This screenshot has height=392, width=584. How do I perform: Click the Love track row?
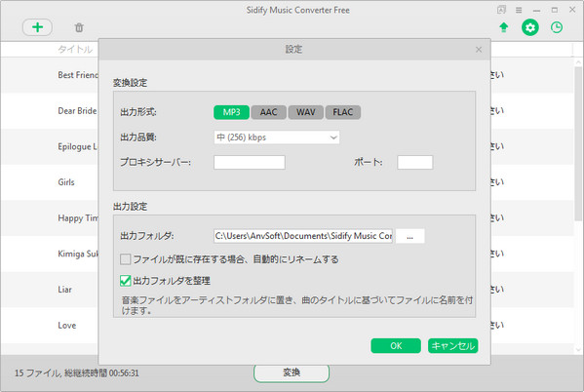pos(50,326)
